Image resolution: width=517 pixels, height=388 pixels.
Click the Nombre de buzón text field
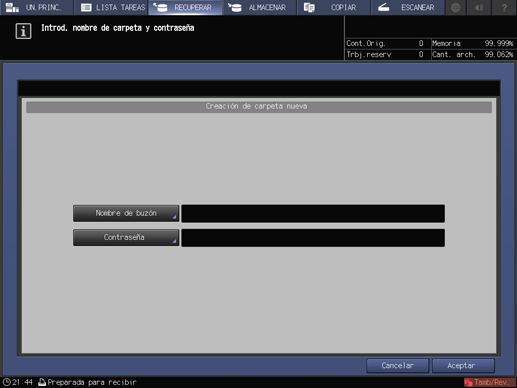coord(313,213)
